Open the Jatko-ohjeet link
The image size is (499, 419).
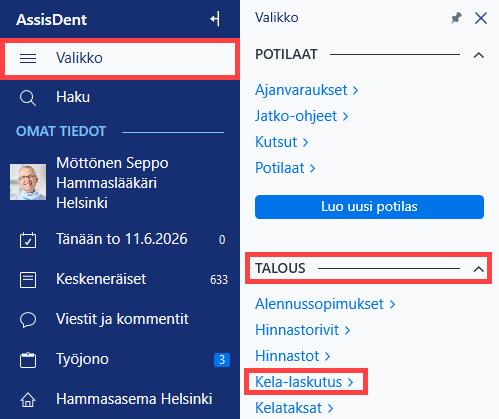(x=302, y=116)
